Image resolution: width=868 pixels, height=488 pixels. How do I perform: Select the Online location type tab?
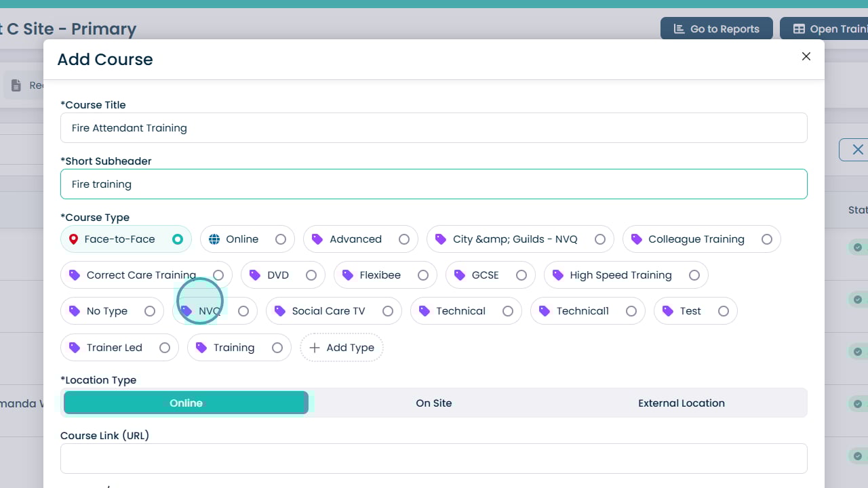pos(186,403)
